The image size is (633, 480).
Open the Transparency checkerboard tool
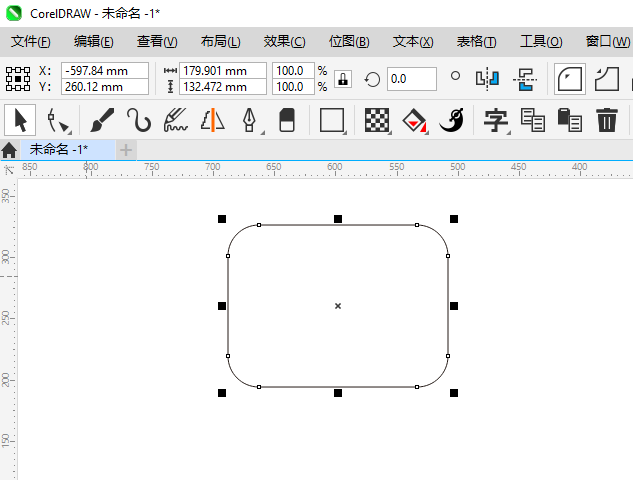pos(377,120)
